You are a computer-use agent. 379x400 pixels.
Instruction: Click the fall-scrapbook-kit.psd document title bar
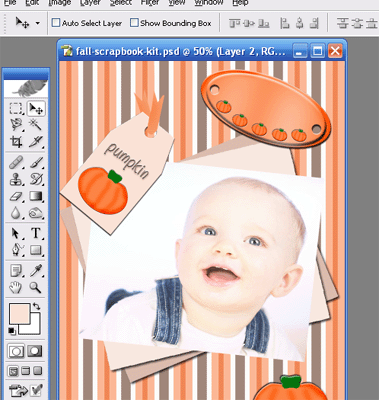coord(180,52)
